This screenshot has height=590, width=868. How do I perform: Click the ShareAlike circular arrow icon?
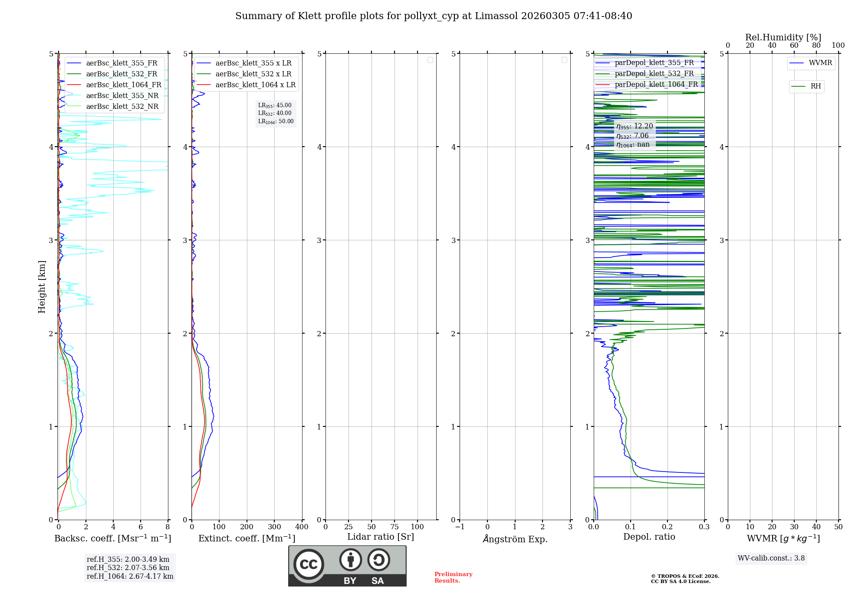[x=378, y=560]
